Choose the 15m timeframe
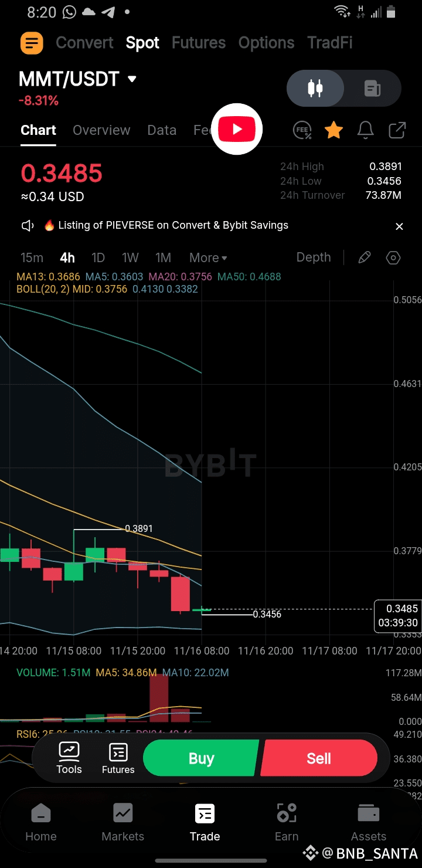 pos(32,257)
